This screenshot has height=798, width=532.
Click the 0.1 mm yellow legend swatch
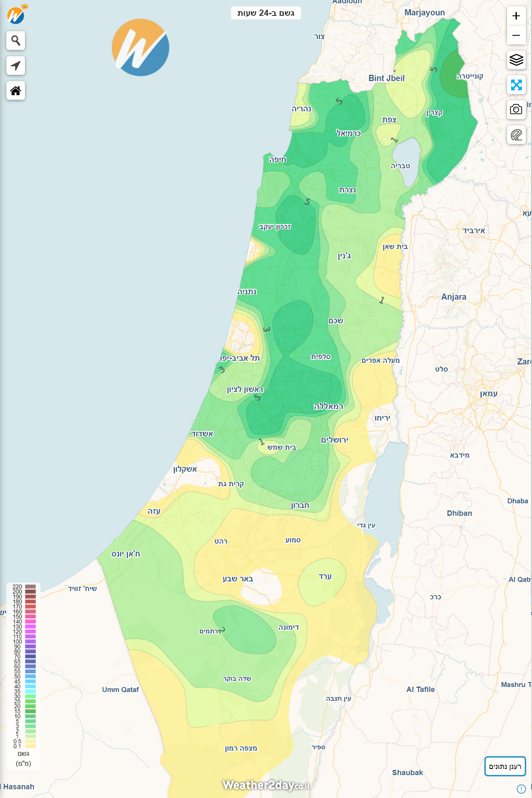(30, 746)
